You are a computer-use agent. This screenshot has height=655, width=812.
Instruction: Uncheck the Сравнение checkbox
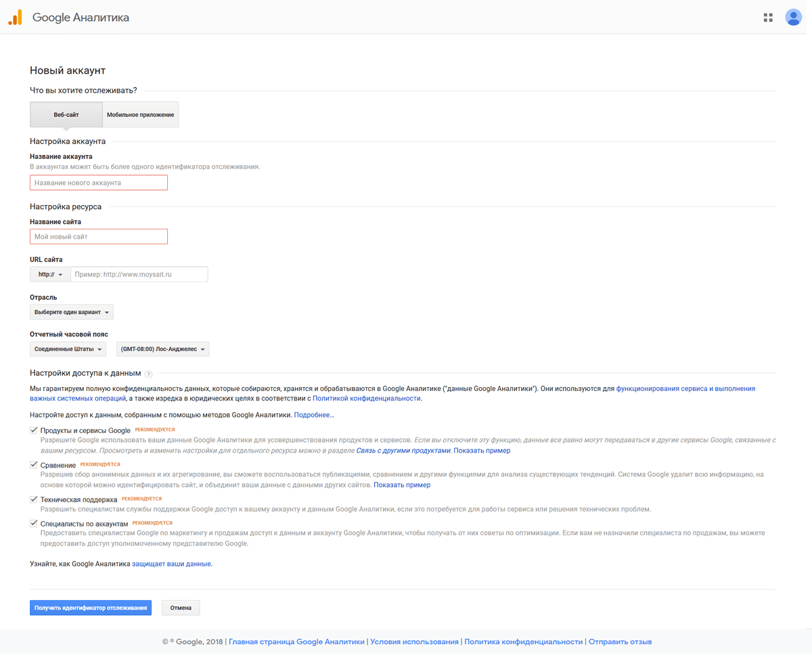(x=33, y=465)
